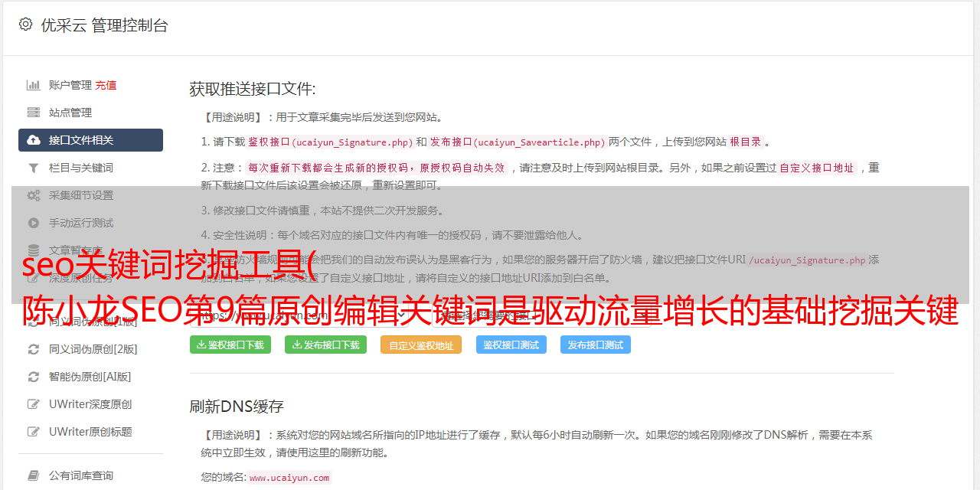Click the 优采云 管理控制台 title
The image size is (980, 490).
(104, 25)
